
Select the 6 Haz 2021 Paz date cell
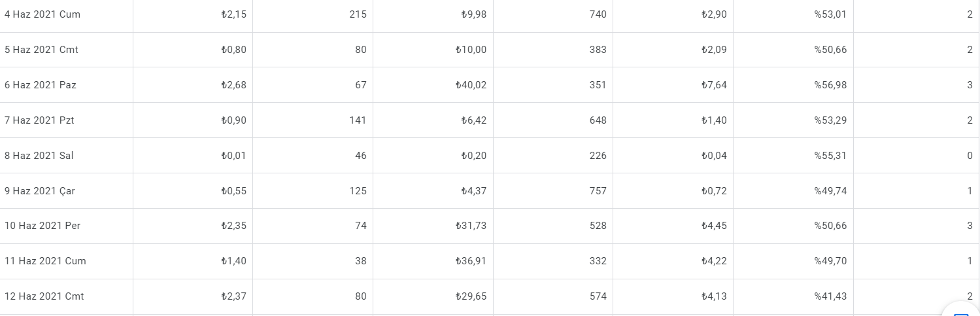coord(66,85)
